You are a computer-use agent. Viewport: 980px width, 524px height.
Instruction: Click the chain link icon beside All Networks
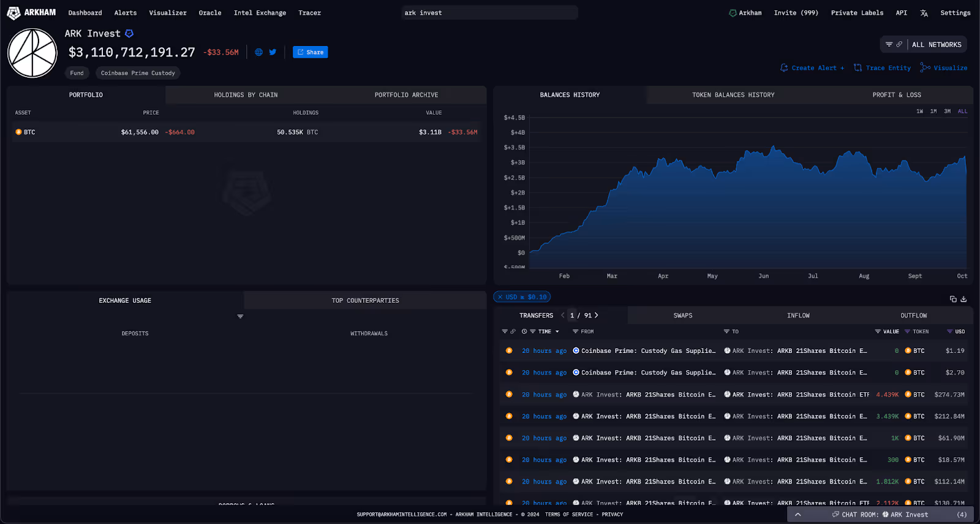(899, 45)
